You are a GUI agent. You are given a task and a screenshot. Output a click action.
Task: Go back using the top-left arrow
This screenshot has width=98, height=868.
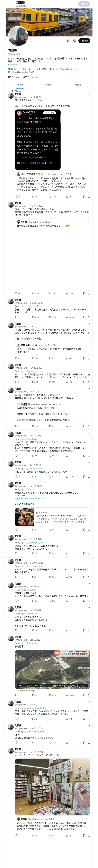9,4
